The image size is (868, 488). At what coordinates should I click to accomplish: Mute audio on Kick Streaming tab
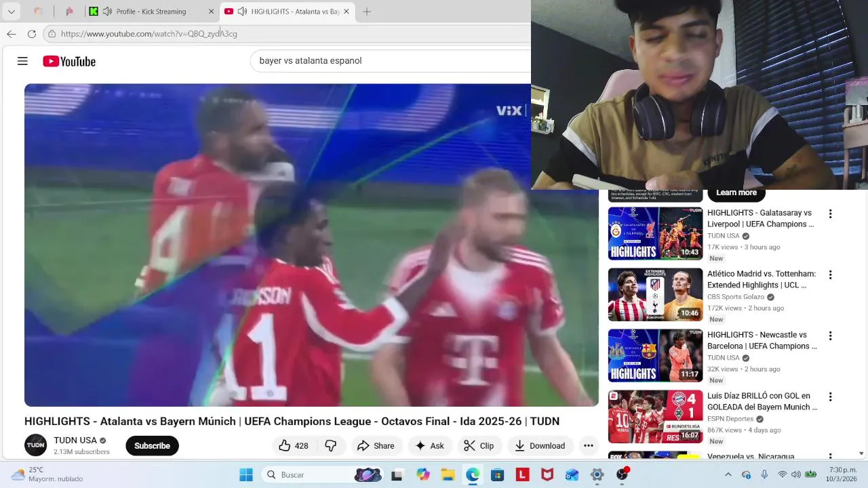pyautogui.click(x=107, y=12)
